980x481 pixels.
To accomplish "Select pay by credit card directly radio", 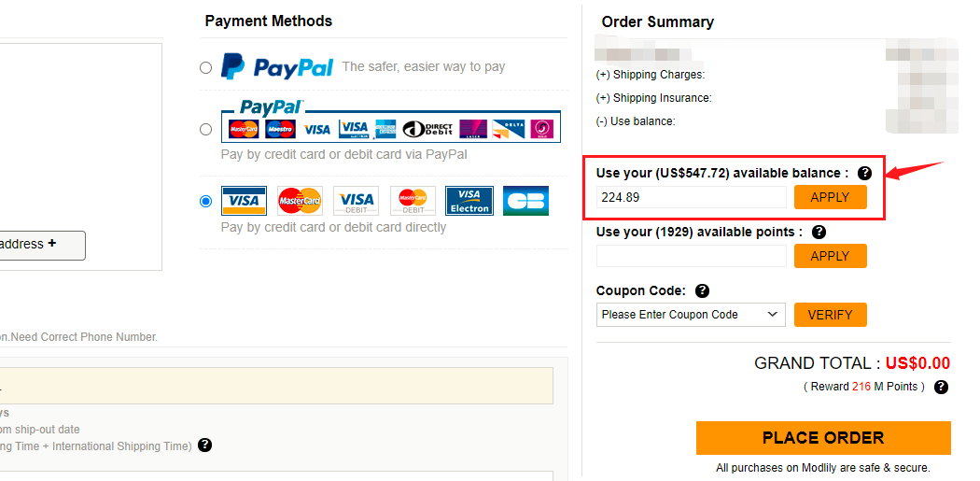I will [x=205, y=201].
